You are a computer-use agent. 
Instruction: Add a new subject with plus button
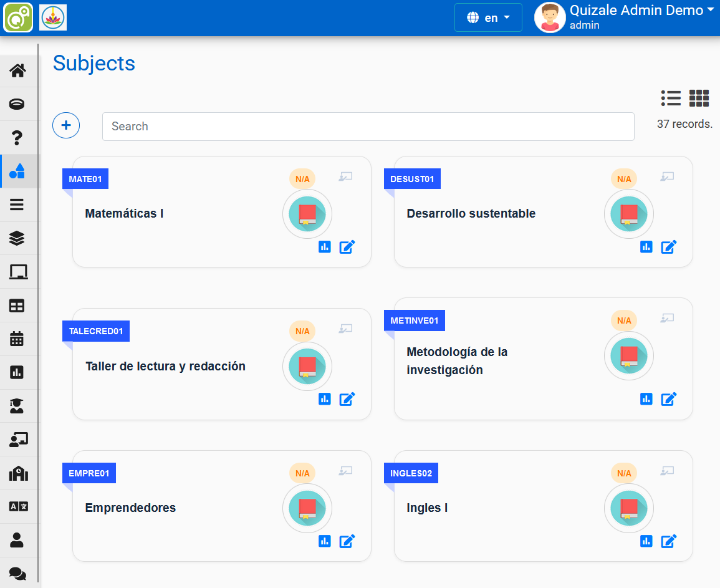(66, 125)
